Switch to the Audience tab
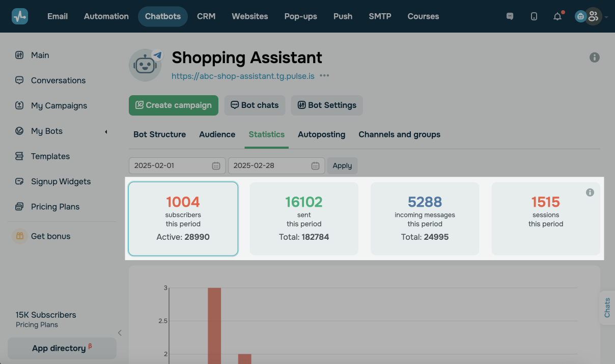 pos(217,134)
